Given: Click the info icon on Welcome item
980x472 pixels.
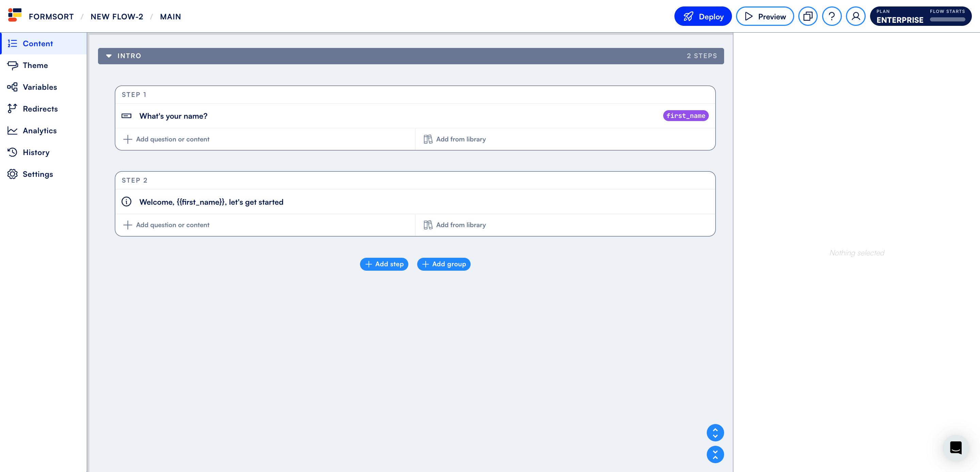Looking at the screenshot, I should pos(126,202).
